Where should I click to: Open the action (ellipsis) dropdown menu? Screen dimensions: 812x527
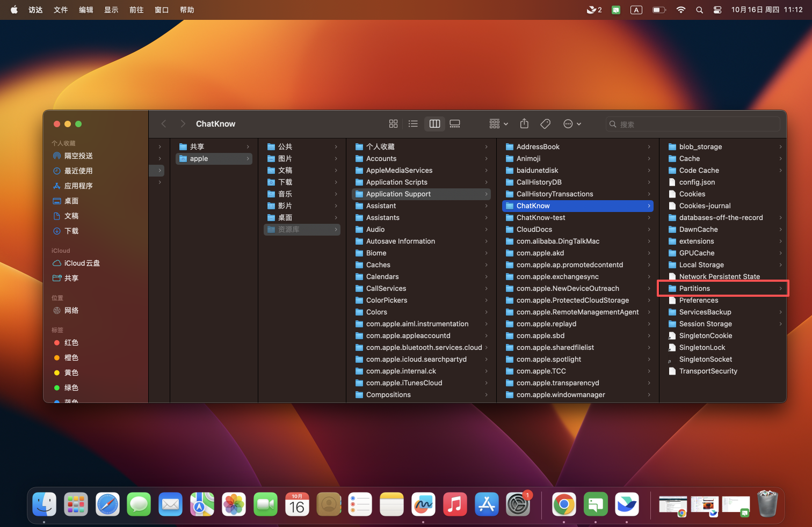pyautogui.click(x=572, y=124)
